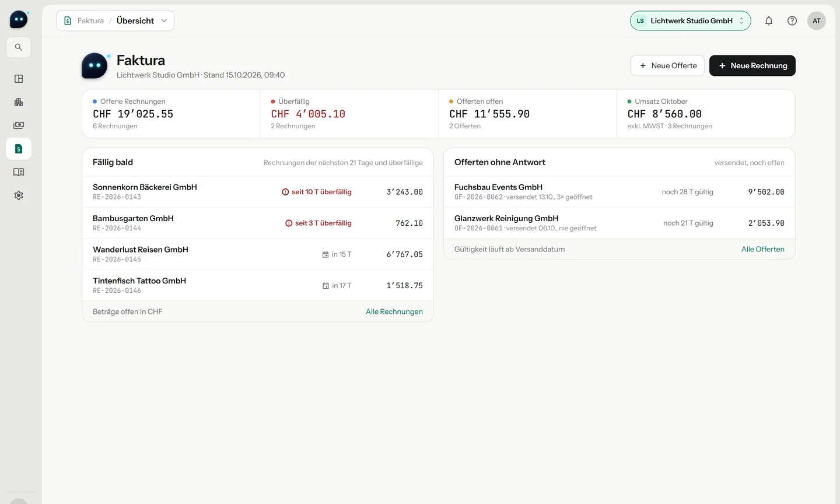Click invoice number RE-2026-0146
Viewport: 840px width, 504px height.
(117, 290)
